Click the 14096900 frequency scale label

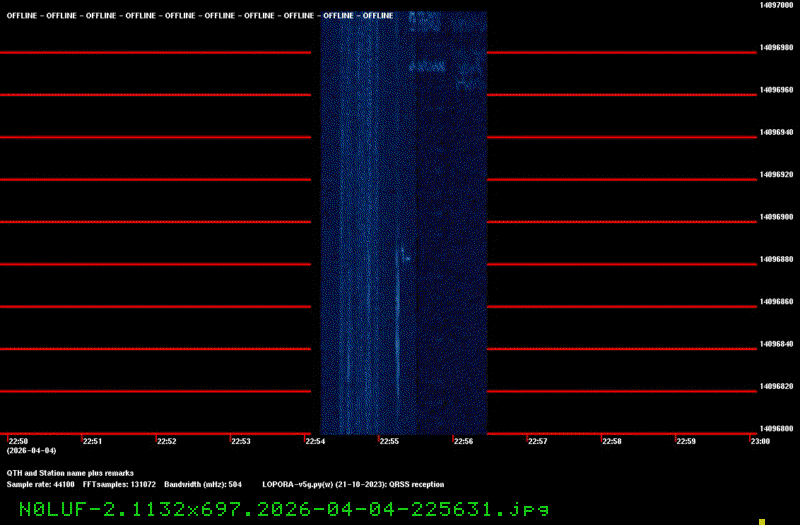[776, 217]
